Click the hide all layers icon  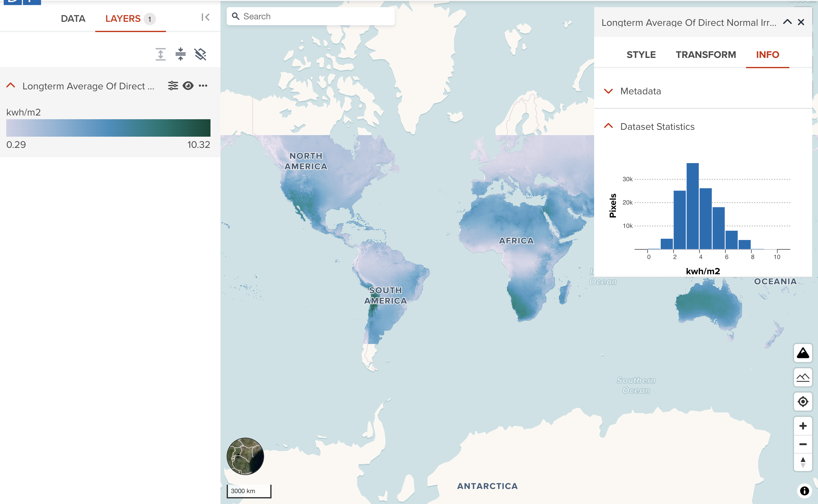tap(200, 54)
